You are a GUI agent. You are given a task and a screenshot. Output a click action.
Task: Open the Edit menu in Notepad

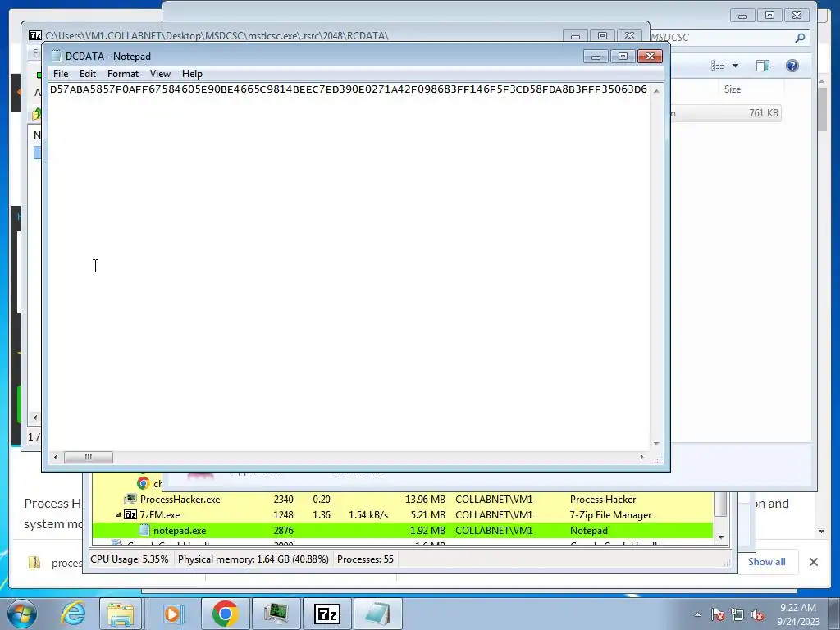(x=87, y=74)
